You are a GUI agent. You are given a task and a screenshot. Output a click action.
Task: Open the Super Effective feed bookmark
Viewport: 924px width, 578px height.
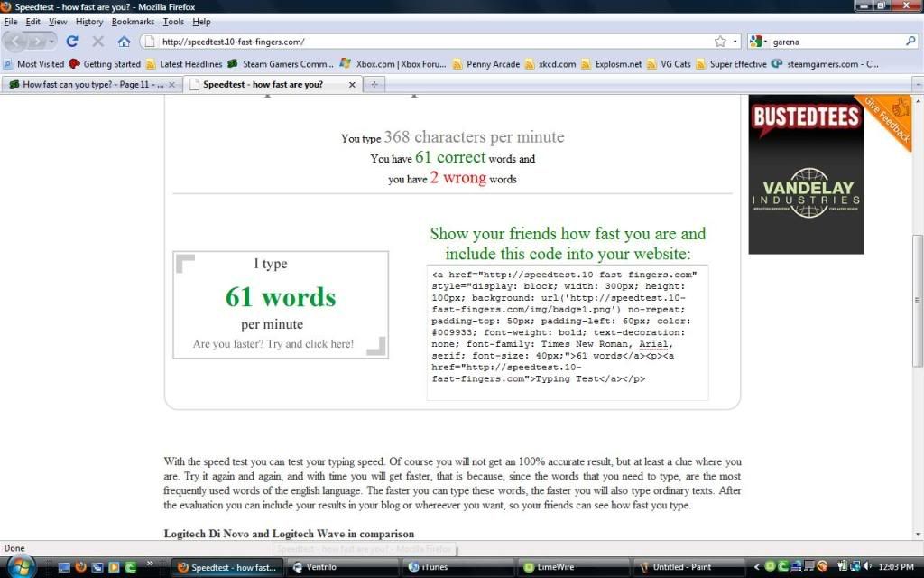731,64
